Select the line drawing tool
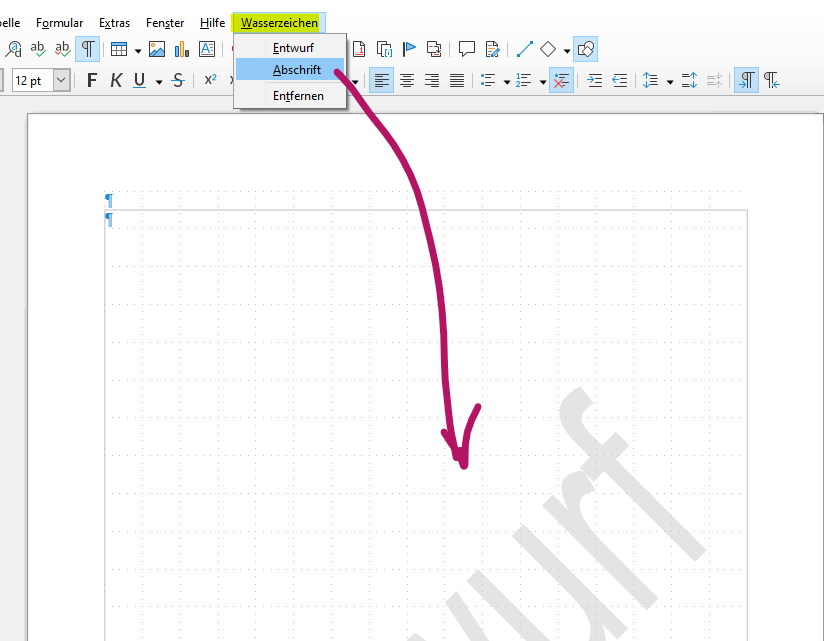824x641 pixels. (x=524, y=49)
